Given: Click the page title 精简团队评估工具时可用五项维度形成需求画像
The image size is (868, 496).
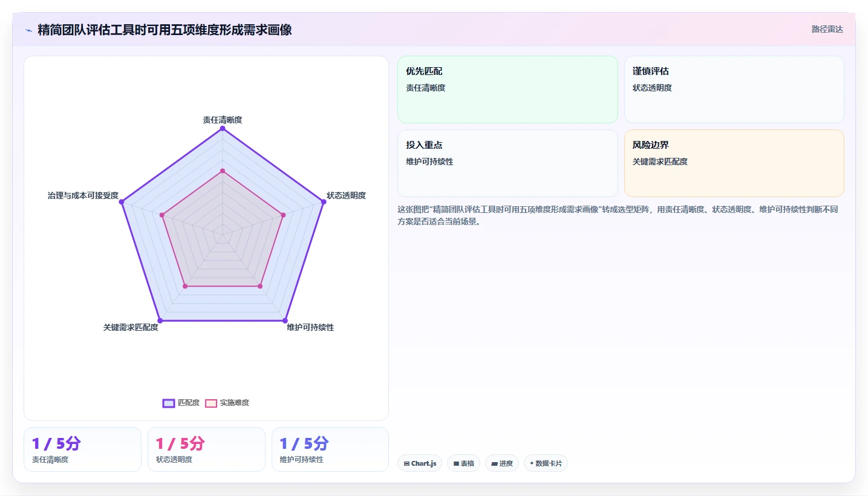Looking at the screenshot, I should click(165, 30).
